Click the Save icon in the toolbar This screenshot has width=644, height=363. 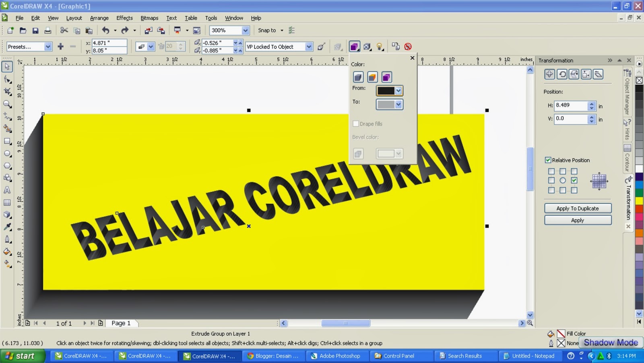(x=35, y=30)
